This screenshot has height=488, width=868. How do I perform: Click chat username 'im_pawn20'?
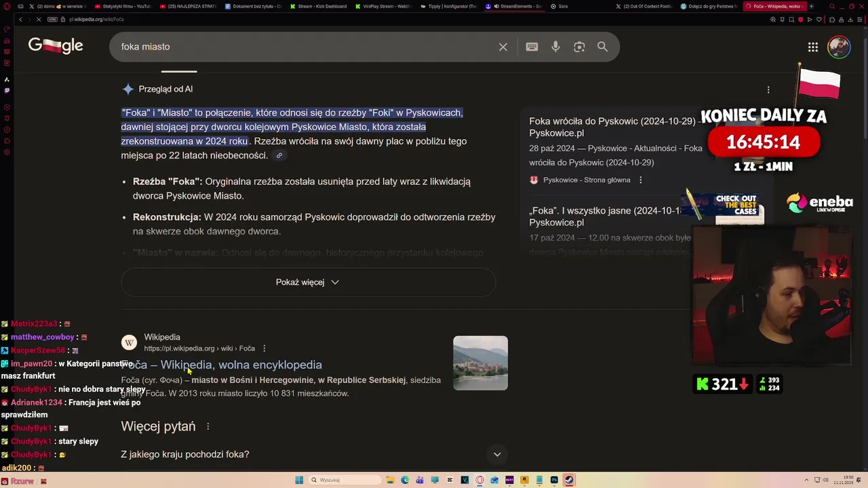tap(31, 364)
